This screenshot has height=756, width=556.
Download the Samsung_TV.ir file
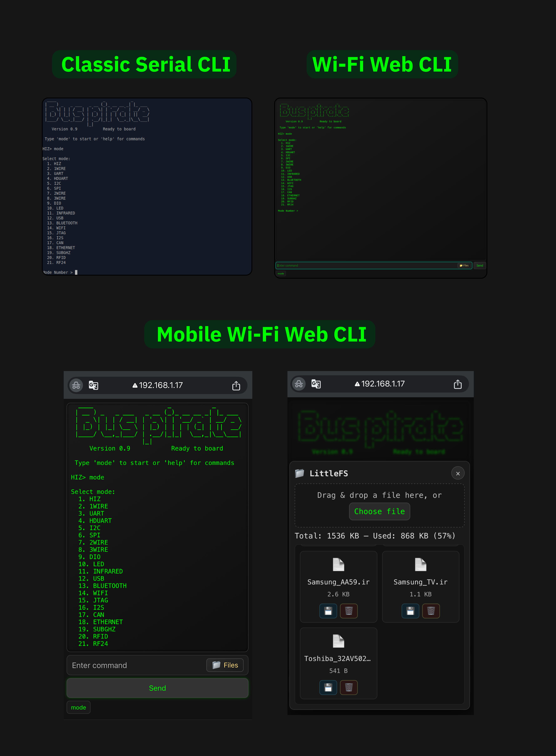pyautogui.click(x=410, y=611)
